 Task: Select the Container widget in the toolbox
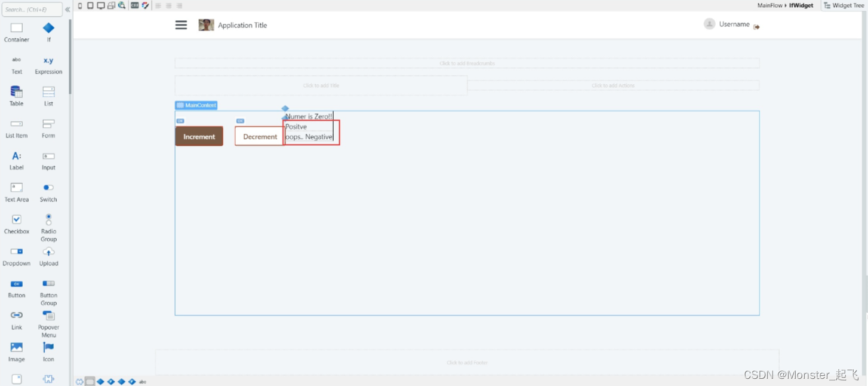coord(17,32)
